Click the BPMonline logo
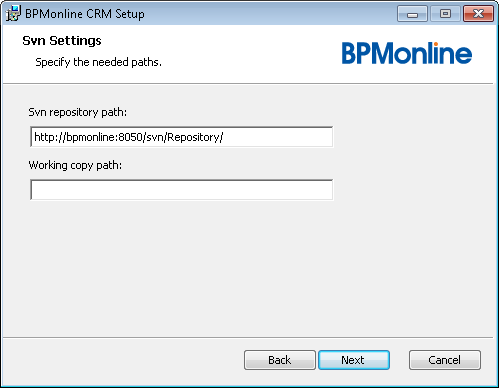Viewport: 499px width, 388px height. (407, 53)
